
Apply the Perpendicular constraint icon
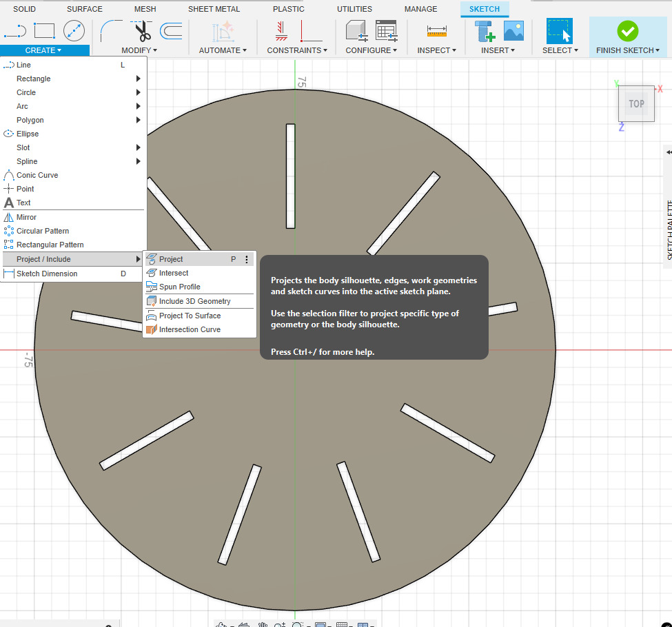[x=311, y=31]
